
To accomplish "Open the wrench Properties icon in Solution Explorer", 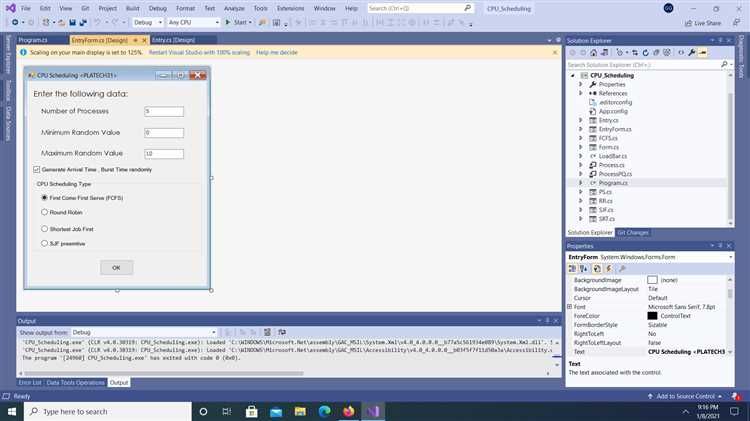I will (x=692, y=53).
